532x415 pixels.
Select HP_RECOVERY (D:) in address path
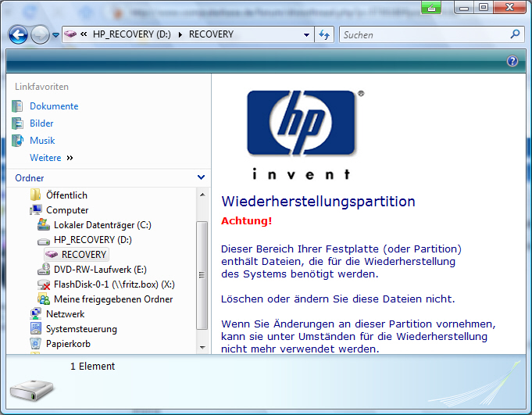[132, 34]
